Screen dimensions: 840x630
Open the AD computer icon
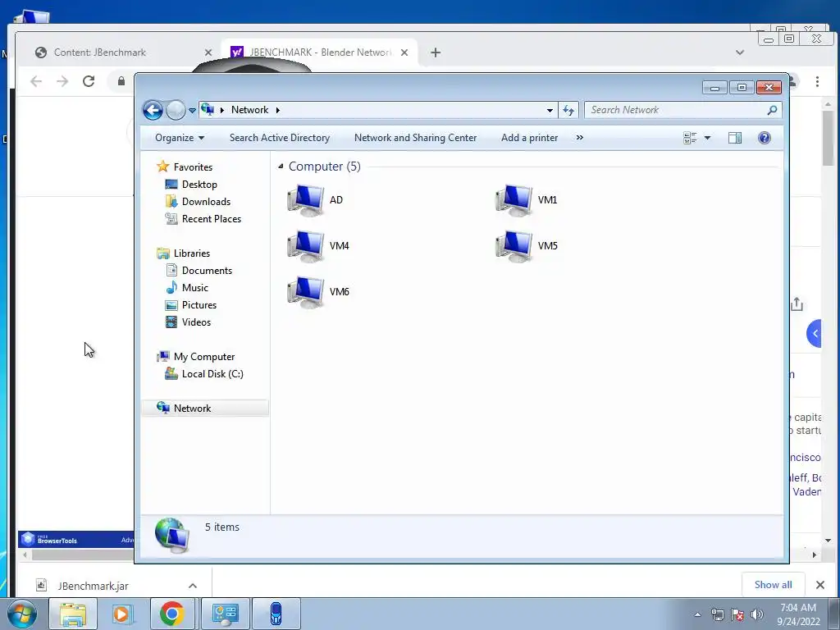(306, 200)
